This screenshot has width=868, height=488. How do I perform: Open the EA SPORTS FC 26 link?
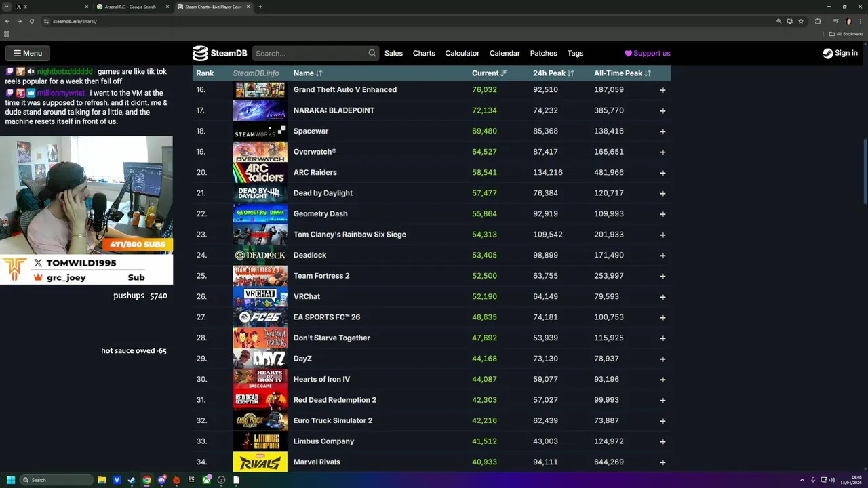pos(327,317)
